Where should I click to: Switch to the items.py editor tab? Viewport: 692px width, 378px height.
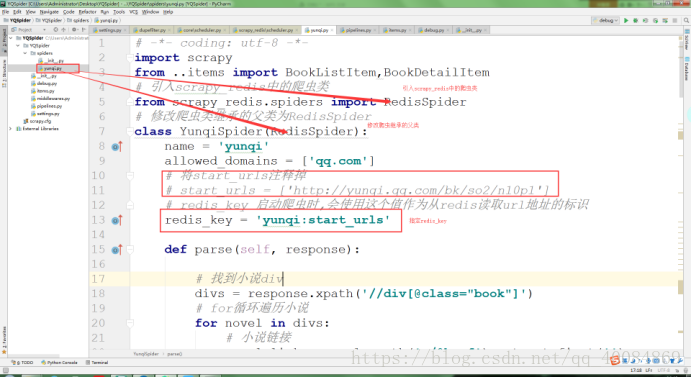397,30
